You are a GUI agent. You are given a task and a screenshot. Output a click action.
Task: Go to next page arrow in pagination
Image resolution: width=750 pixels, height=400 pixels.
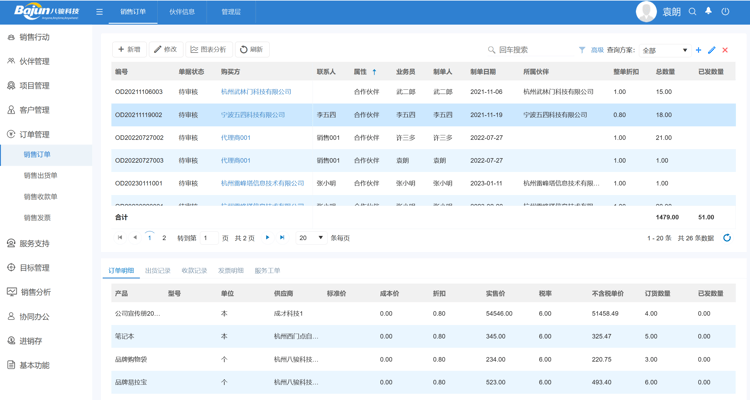[x=267, y=238]
